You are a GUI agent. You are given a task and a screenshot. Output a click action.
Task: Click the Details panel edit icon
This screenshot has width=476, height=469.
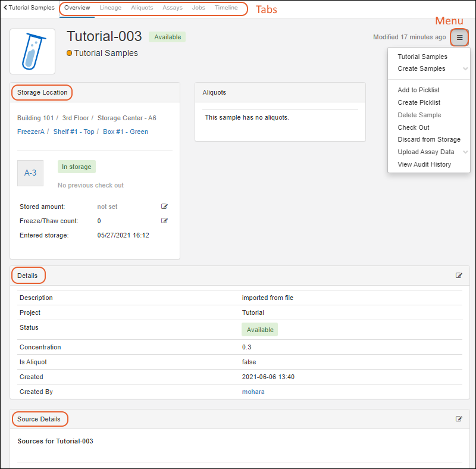pyautogui.click(x=459, y=276)
